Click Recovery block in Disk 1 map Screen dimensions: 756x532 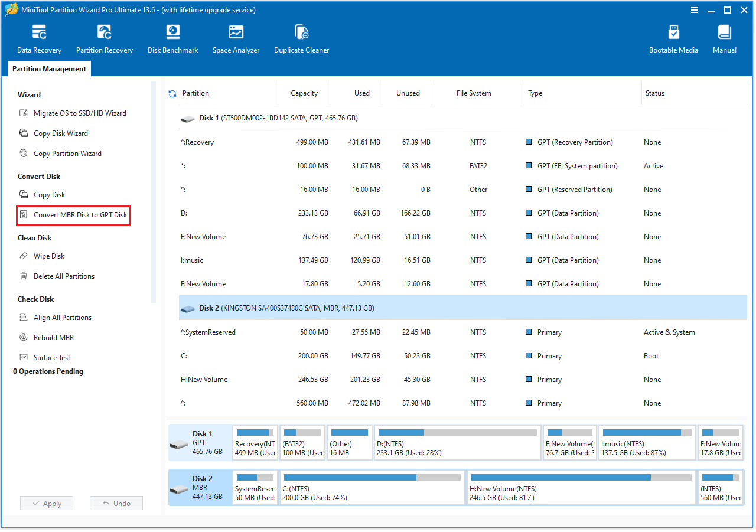[255, 442]
